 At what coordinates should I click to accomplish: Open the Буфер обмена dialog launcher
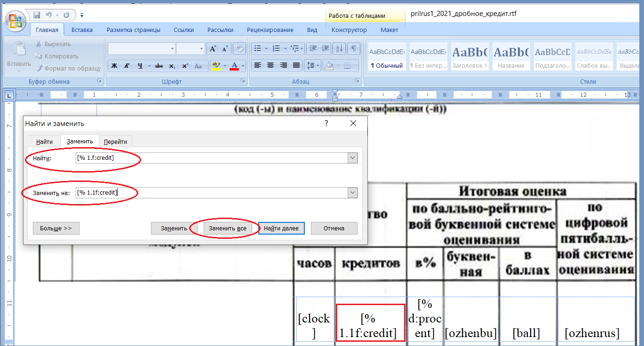click(x=99, y=81)
